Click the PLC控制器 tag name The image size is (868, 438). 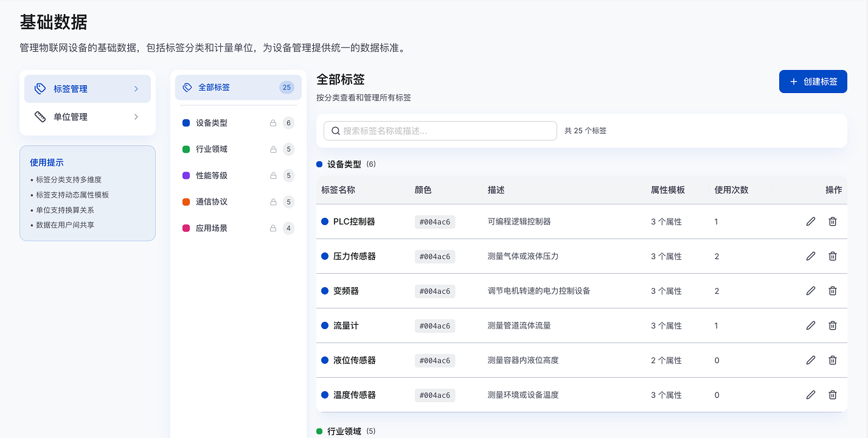pos(354,221)
